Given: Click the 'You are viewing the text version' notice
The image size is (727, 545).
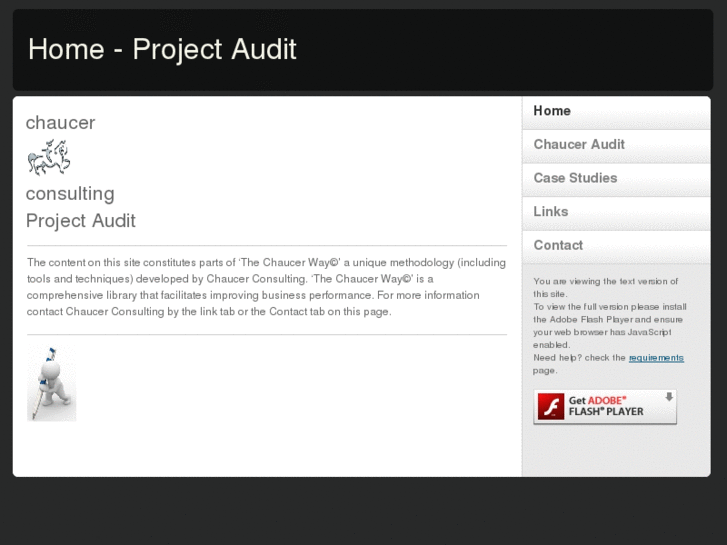Looking at the screenshot, I should pos(606,288).
